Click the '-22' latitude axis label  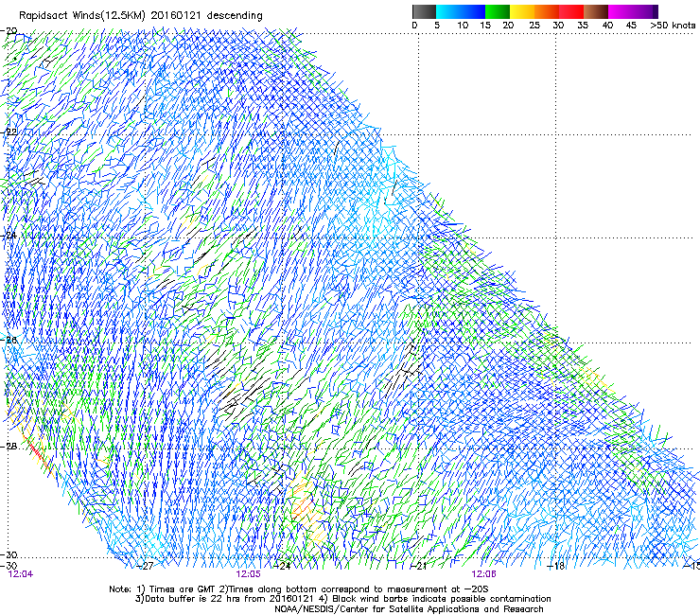coord(9,132)
